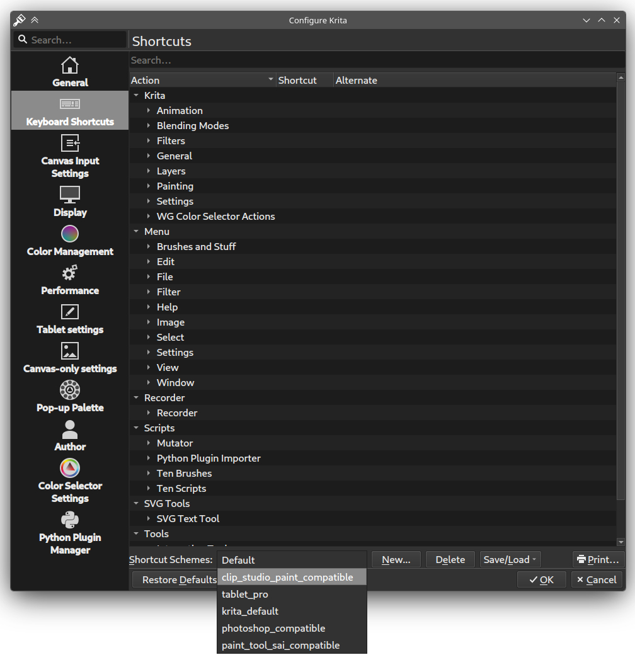Viewport: 635px width, 672px height.
Task: Click the Alternate column header
Action: coord(474,80)
